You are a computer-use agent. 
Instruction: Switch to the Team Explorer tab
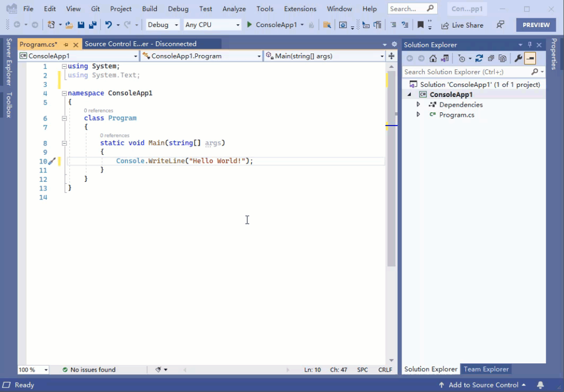tap(486, 369)
